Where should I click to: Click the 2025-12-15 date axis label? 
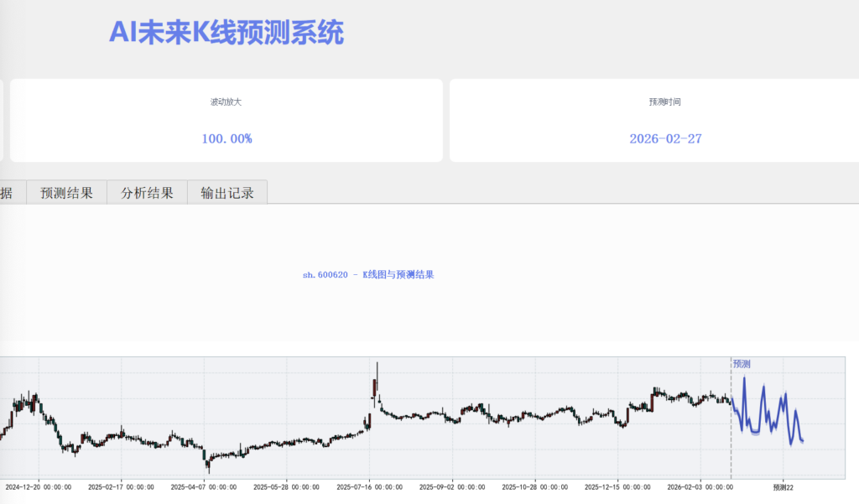(x=617, y=486)
